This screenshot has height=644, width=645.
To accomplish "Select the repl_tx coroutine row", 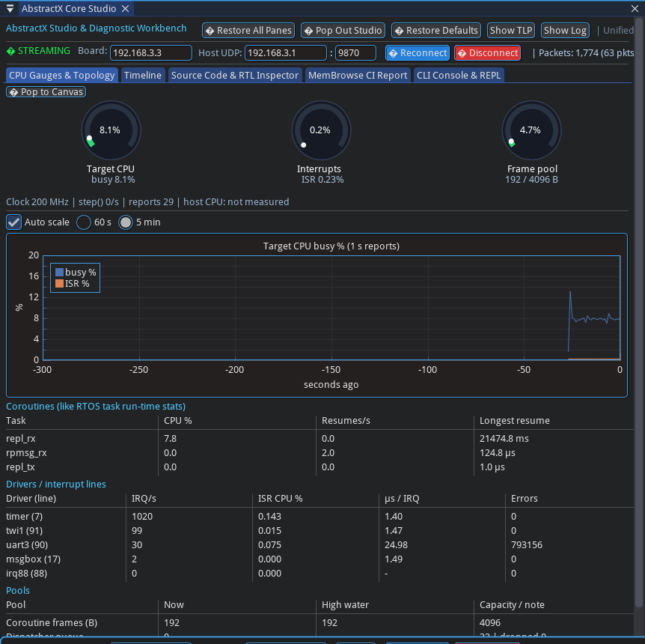I will click(x=320, y=467).
